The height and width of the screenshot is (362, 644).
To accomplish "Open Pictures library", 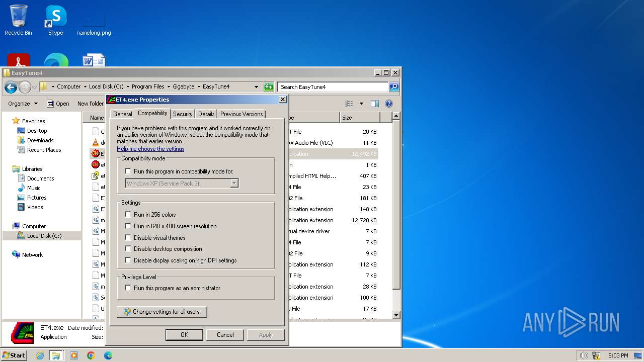I will 37,198.
